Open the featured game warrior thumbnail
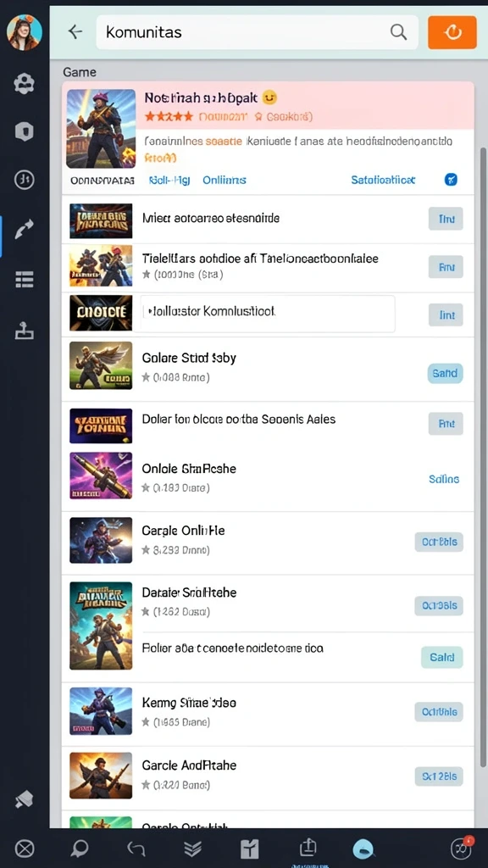This screenshot has height=868, width=488. click(x=101, y=129)
